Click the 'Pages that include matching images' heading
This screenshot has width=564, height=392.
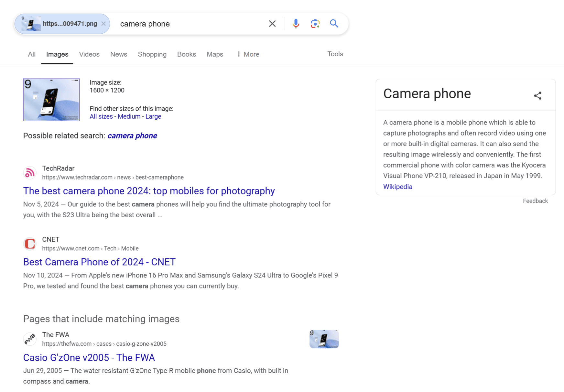tap(101, 319)
